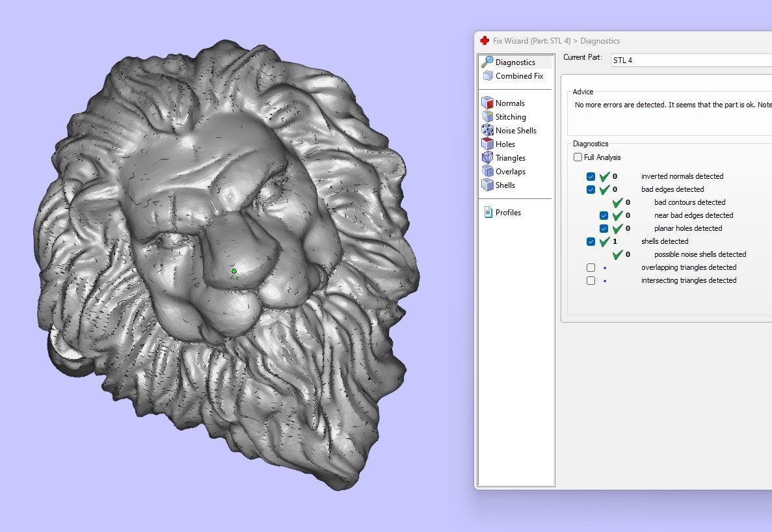772x532 pixels.
Task: Switch to Combined Fix page
Action: click(x=520, y=76)
